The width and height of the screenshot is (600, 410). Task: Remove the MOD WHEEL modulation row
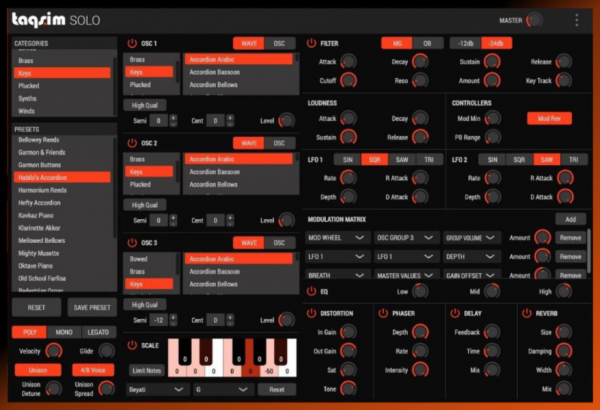point(571,238)
